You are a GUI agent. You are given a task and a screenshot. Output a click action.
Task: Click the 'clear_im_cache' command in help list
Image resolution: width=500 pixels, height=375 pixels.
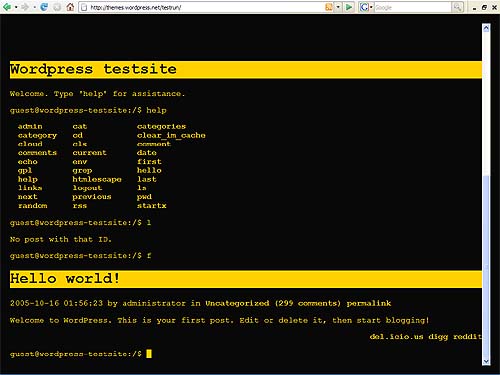point(171,135)
